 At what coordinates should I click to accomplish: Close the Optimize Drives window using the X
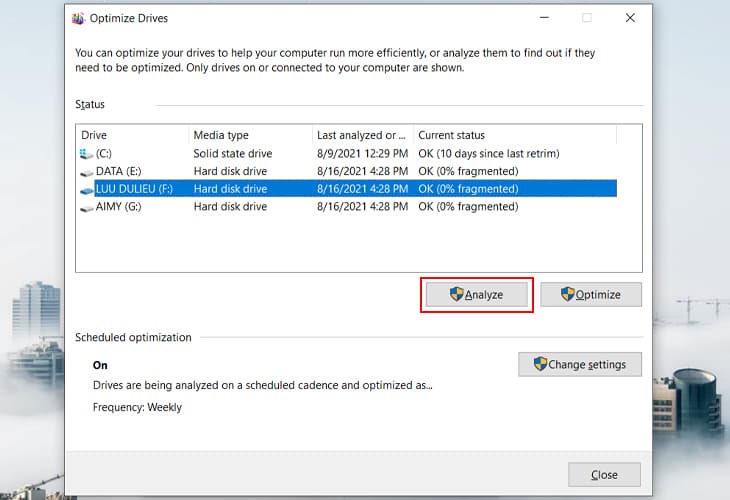coord(630,18)
